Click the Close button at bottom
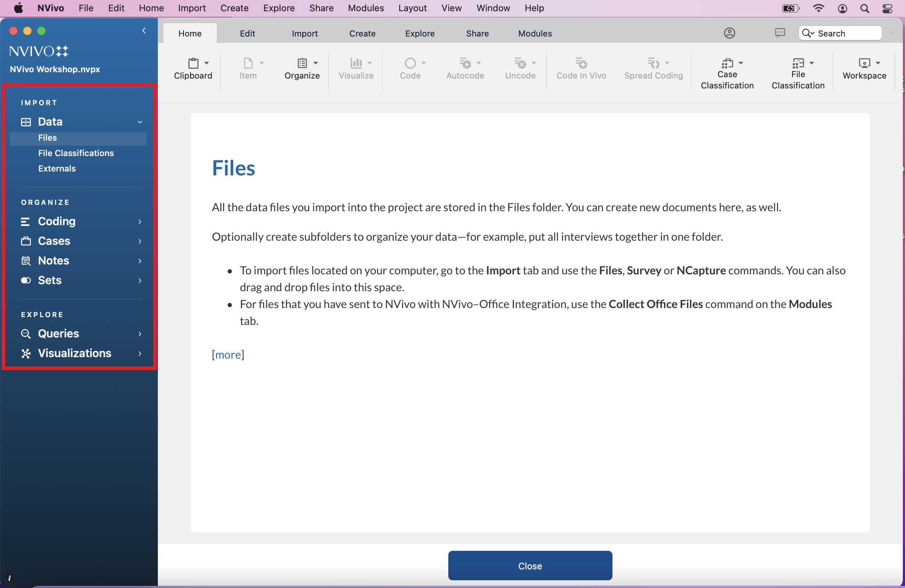This screenshot has width=905, height=588. 530,566
